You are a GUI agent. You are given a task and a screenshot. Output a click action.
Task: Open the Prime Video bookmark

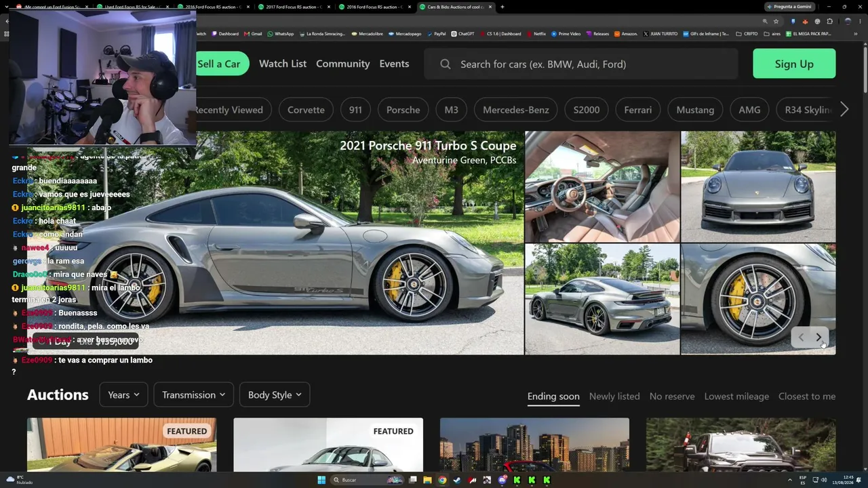click(566, 34)
